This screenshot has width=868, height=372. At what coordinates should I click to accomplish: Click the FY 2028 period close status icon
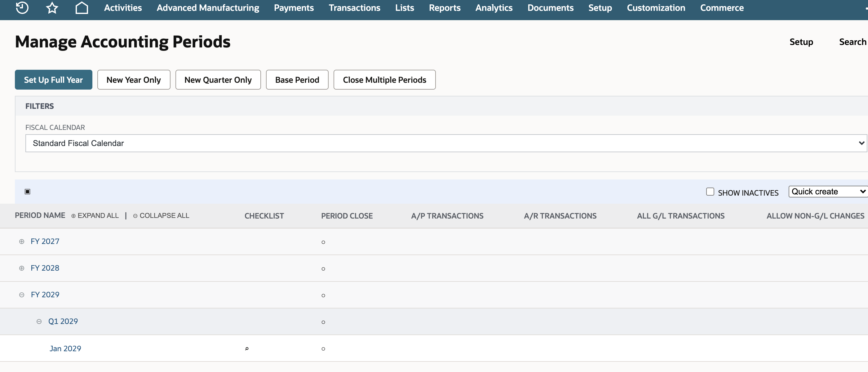click(x=323, y=268)
